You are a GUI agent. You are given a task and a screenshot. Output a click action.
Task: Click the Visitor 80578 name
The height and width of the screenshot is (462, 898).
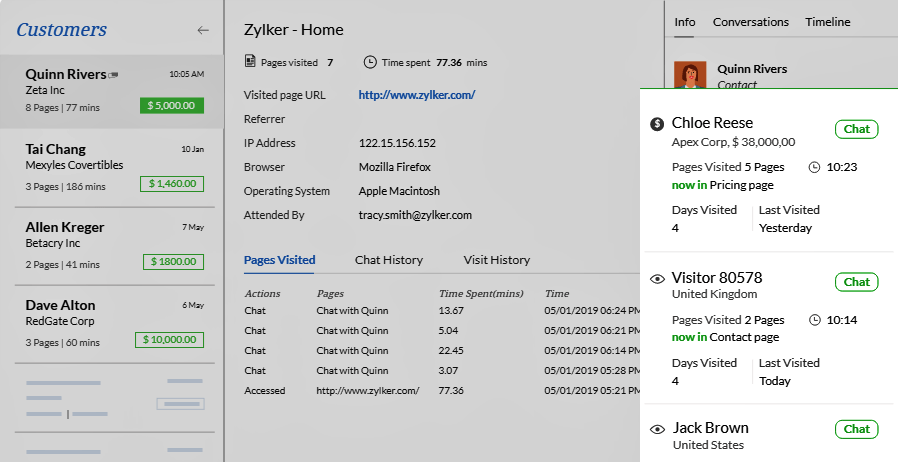716,278
